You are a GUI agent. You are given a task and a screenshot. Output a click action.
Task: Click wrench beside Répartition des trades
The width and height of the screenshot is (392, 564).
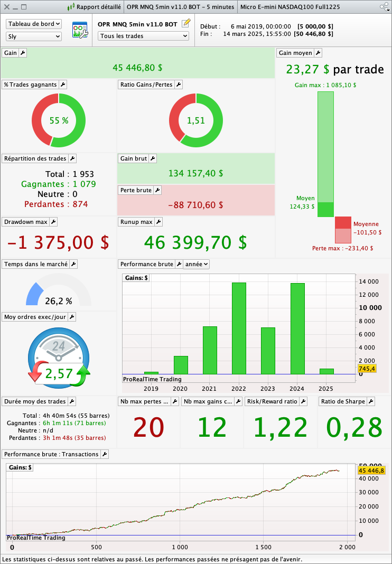(72, 158)
